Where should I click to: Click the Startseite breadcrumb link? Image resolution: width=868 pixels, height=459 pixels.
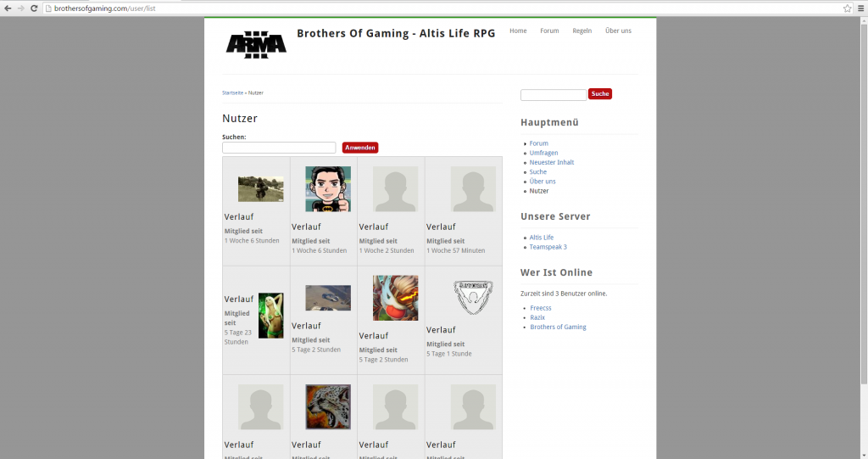point(232,92)
